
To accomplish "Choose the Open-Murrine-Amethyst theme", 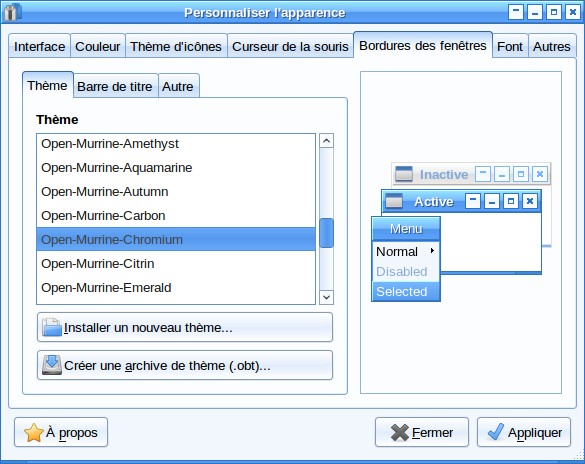I will pyautogui.click(x=176, y=144).
